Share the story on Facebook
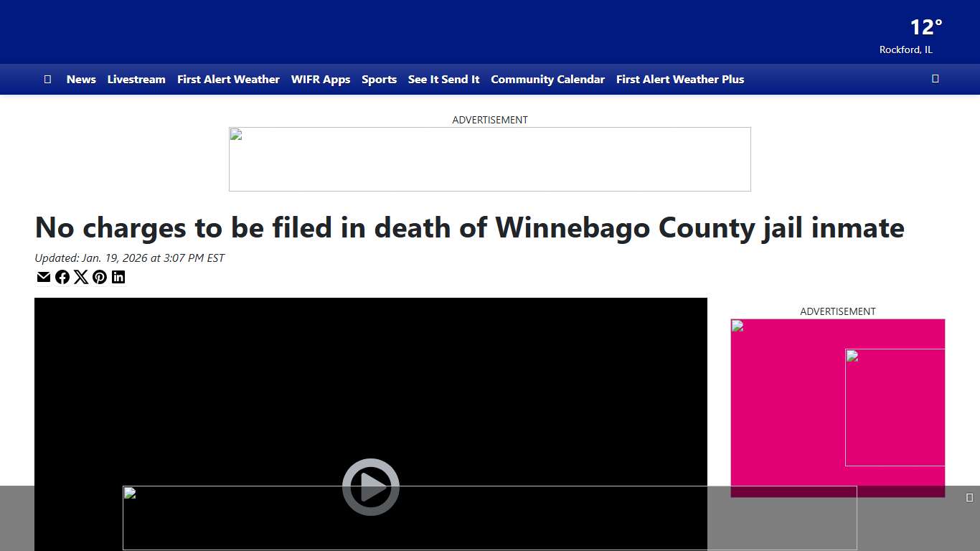 point(62,277)
